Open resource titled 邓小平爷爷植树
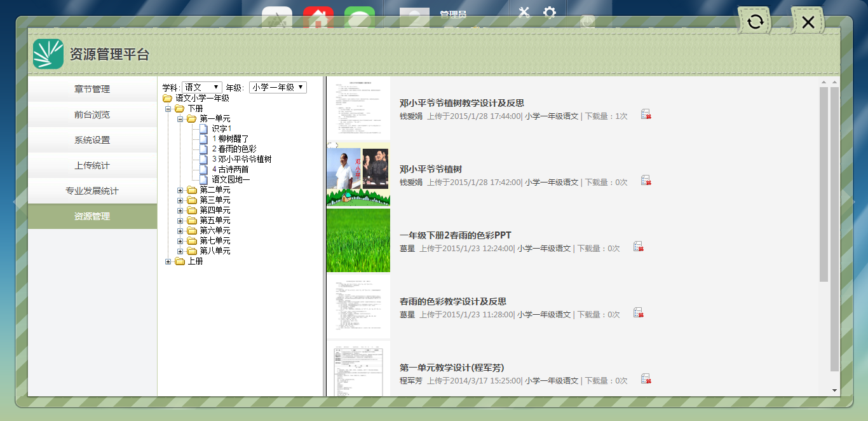 tap(430, 169)
